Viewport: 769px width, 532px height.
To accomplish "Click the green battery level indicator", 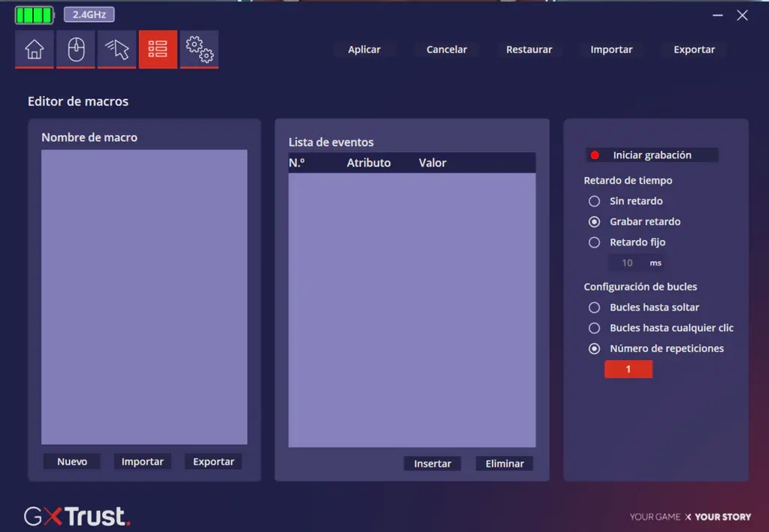I will 35,15.
